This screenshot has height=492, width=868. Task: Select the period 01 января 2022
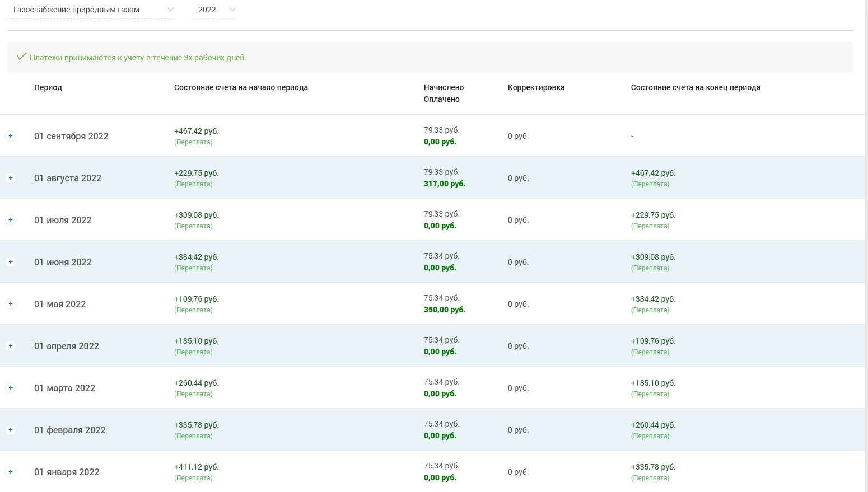67,472
